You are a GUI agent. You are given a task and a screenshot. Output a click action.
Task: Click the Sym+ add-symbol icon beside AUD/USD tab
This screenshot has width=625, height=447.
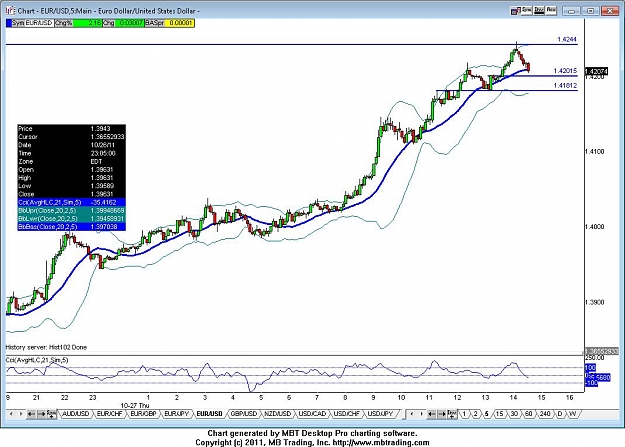[51, 414]
